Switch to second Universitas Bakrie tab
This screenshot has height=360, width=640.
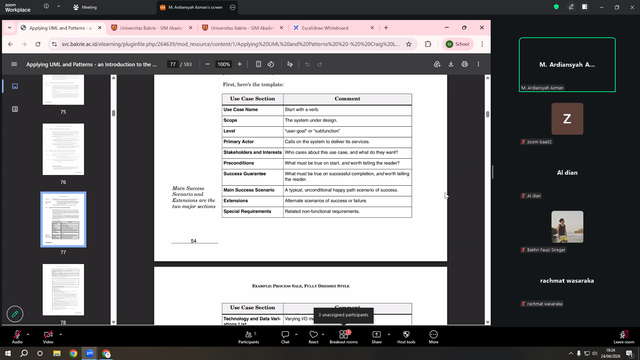click(x=242, y=28)
